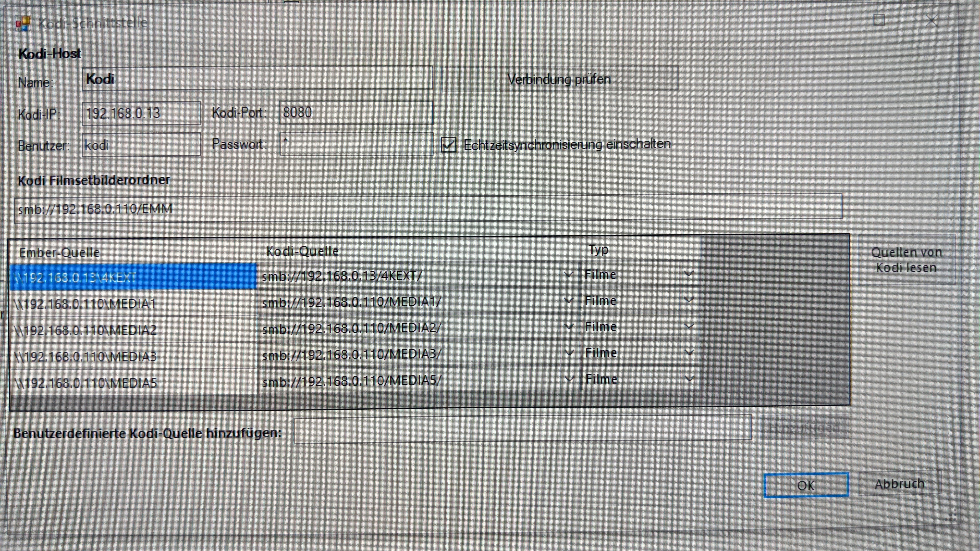Click the Benutzer field with kodi
980x551 pixels.
tap(141, 144)
